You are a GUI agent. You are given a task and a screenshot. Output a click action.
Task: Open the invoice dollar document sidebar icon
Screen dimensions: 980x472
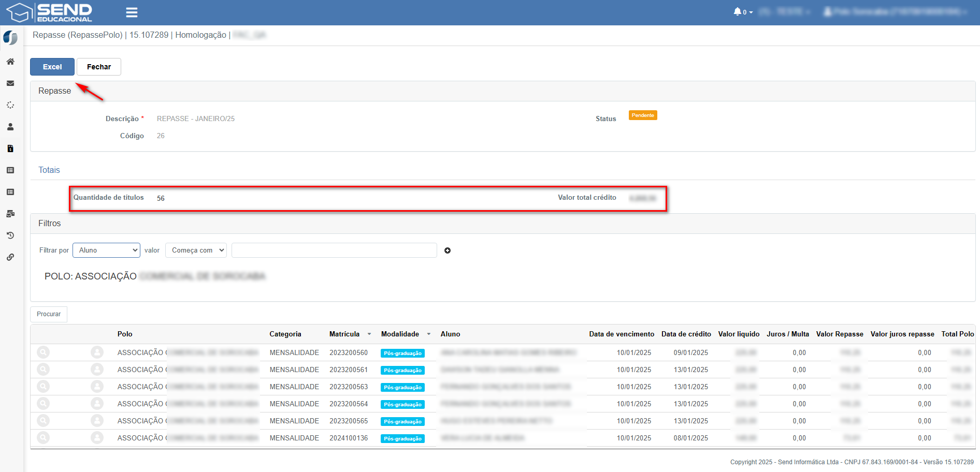tap(10, 149)
